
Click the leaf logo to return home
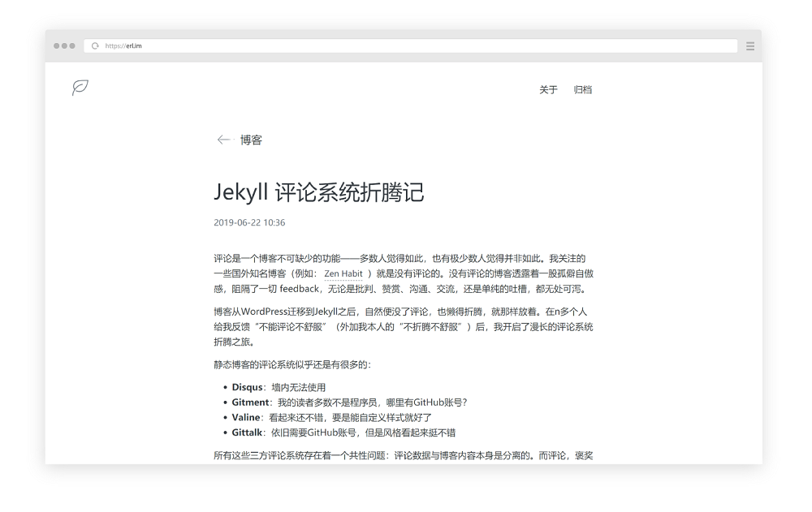(x=79, y=88)
